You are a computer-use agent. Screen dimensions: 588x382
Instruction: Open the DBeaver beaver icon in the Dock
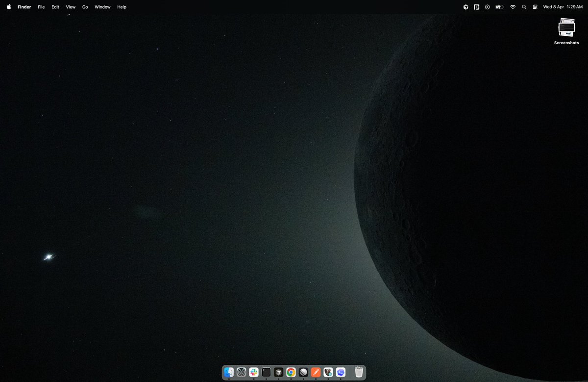328,372
